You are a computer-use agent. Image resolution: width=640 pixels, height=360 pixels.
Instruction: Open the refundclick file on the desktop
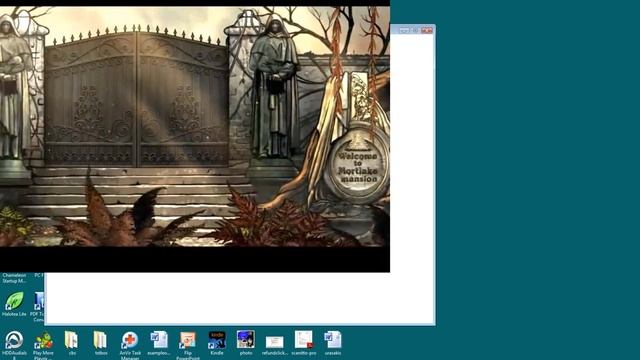pyautogui.click(x=275, y=344)
